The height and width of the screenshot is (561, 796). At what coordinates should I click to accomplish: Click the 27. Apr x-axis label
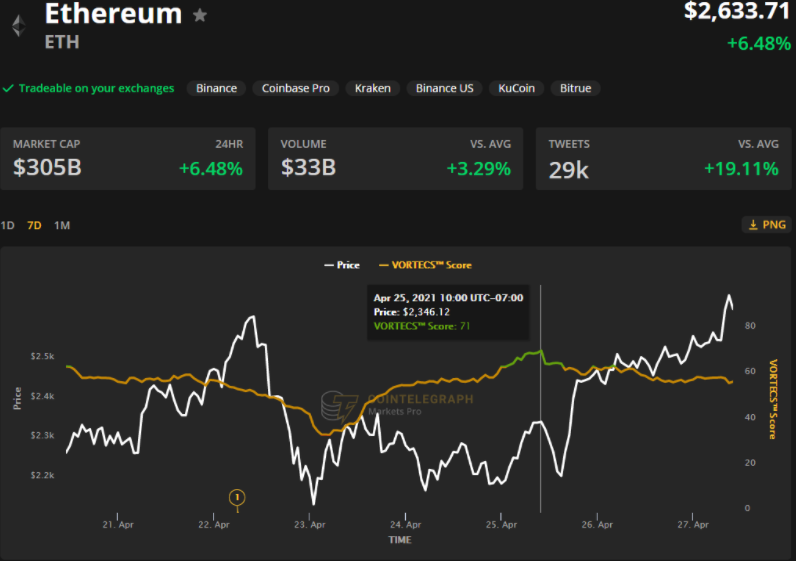(x=693, y=524)
